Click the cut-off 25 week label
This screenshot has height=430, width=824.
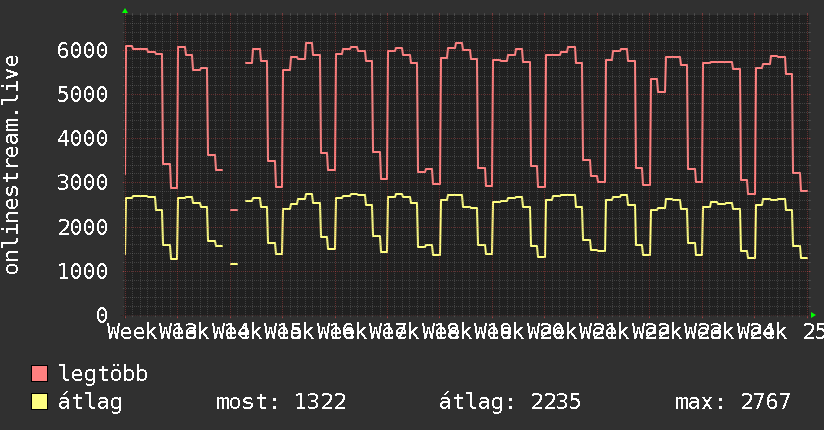click(813, 332)
